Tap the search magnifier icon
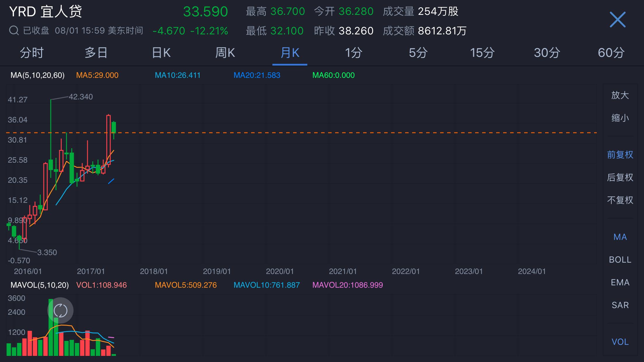 (14, 30)
